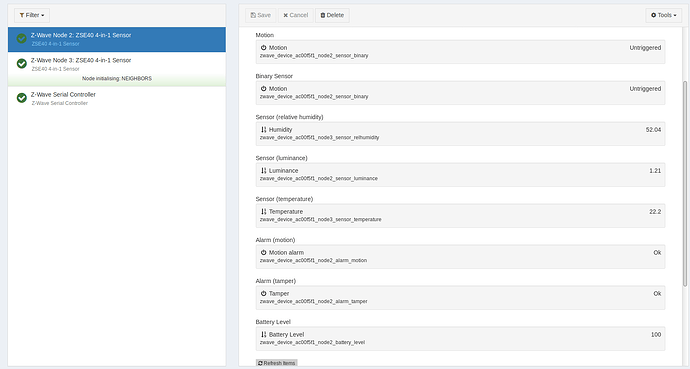Screen dimensions: 690x369
Task: Click the Save button
Action: [x=261, y=15]
